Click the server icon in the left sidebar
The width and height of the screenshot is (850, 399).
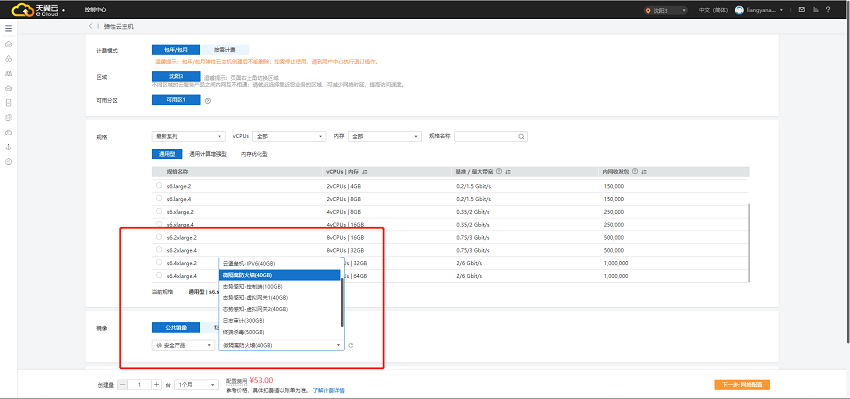8,102
